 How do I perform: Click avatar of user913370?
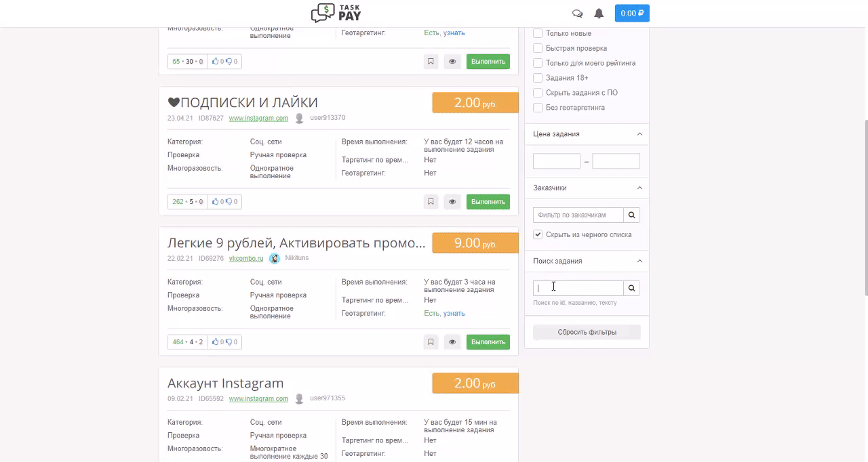(x=299, y=118)
